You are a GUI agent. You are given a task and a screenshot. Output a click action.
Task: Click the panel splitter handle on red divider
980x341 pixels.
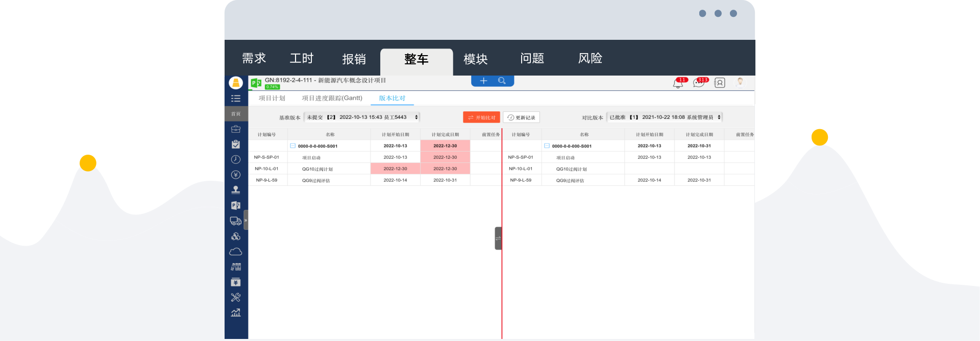pyautogui.click(x=498, y=238)
